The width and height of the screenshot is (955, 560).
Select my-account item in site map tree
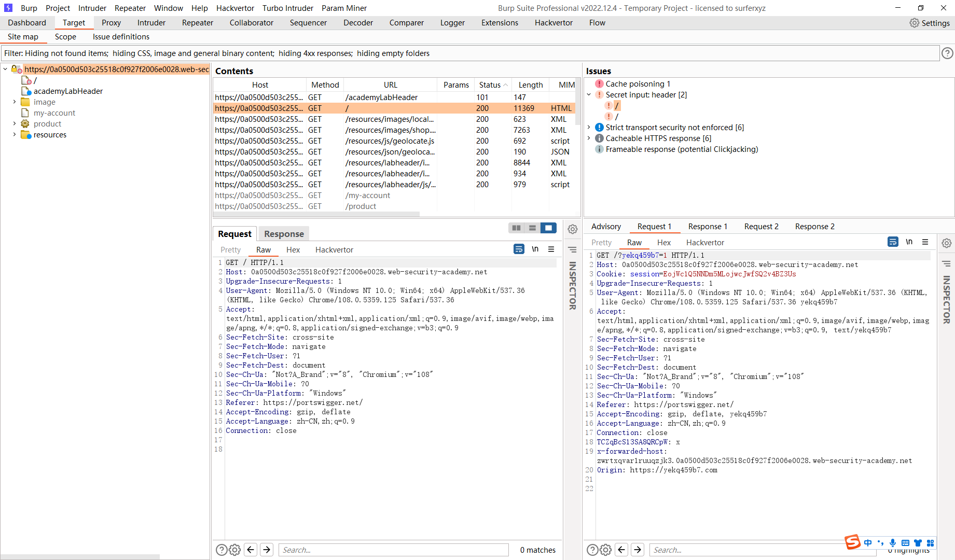(x=54, y=113)
